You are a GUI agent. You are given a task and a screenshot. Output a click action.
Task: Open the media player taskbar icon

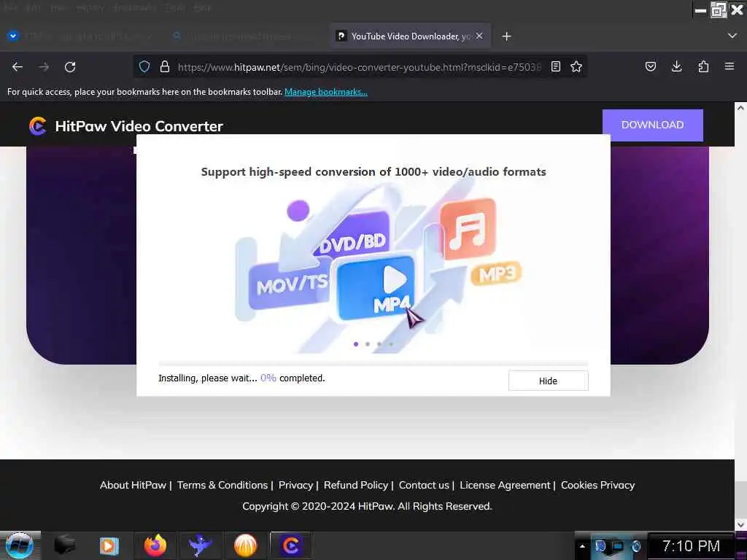(x=109, y=545)
